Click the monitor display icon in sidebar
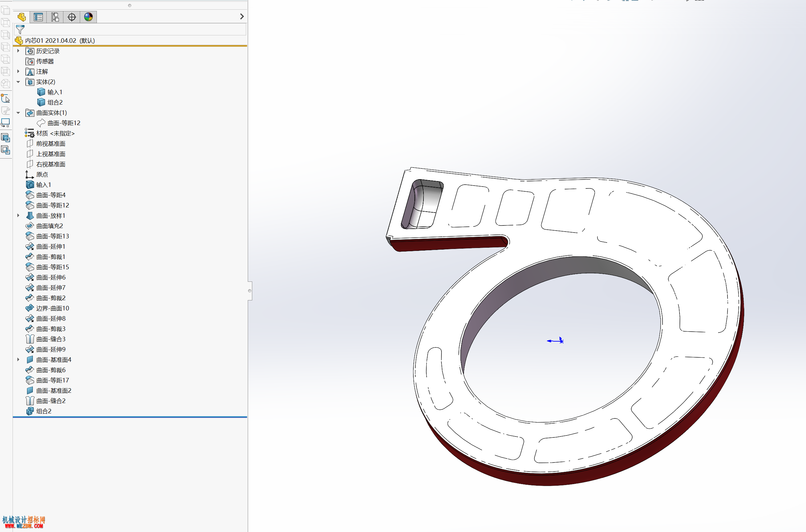The height and width of the screenshot is (532, 806). [x=5, y=123]
